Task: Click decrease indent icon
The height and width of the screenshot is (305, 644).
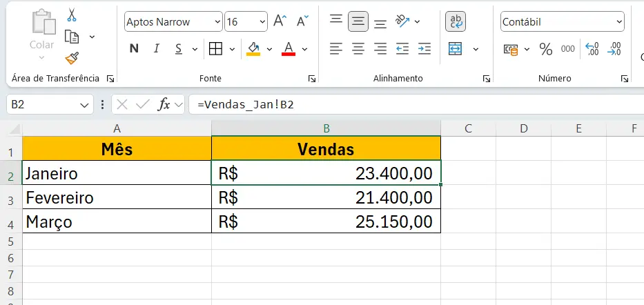Action: (402, 49)
